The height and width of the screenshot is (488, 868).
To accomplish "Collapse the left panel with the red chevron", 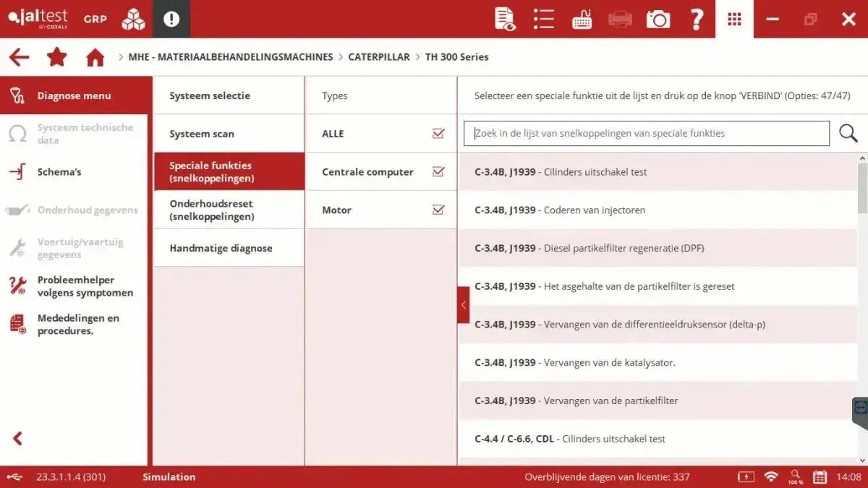I will pos(464,304).
